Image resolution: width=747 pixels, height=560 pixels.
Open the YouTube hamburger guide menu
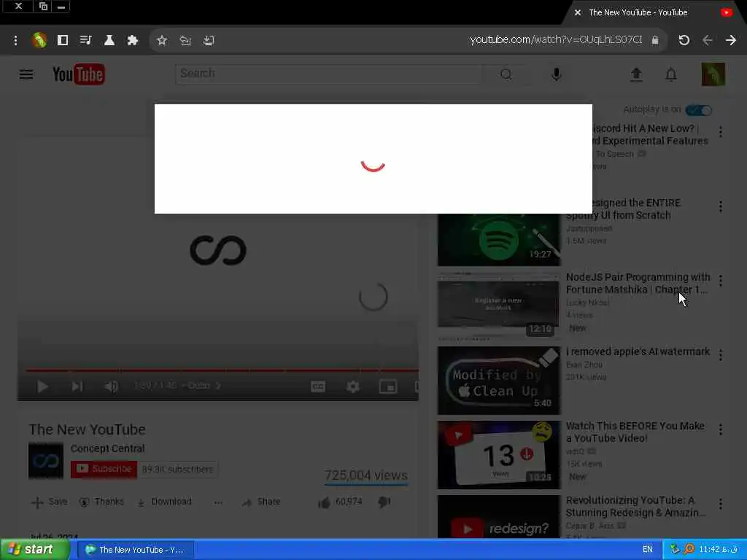coord(26,74)
